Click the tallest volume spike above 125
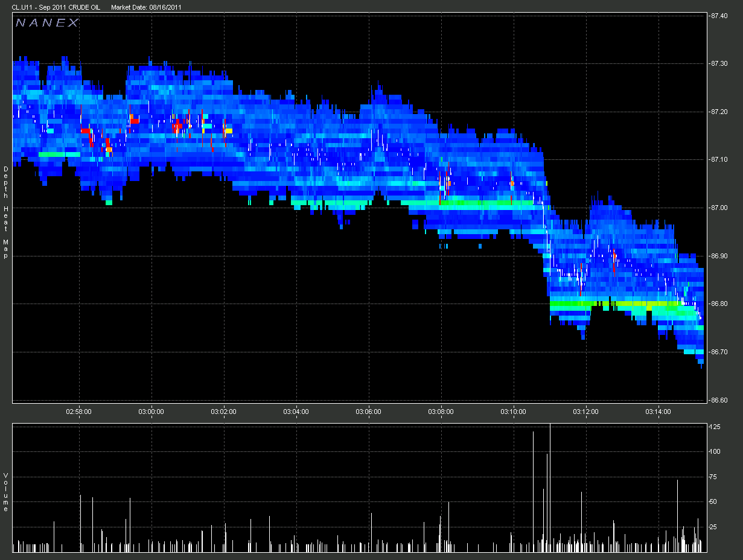 tap(550, 488)
